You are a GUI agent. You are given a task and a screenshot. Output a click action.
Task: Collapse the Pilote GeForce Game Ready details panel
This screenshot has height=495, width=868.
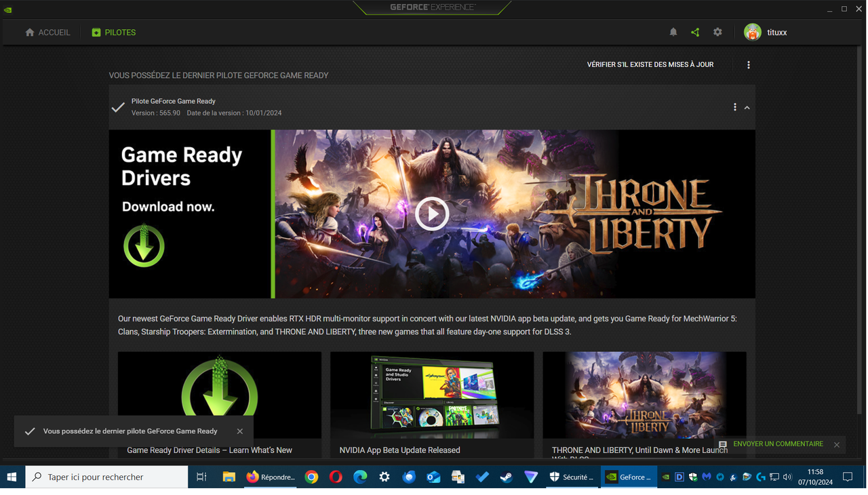pyautogui.click(x=747, y=106)
